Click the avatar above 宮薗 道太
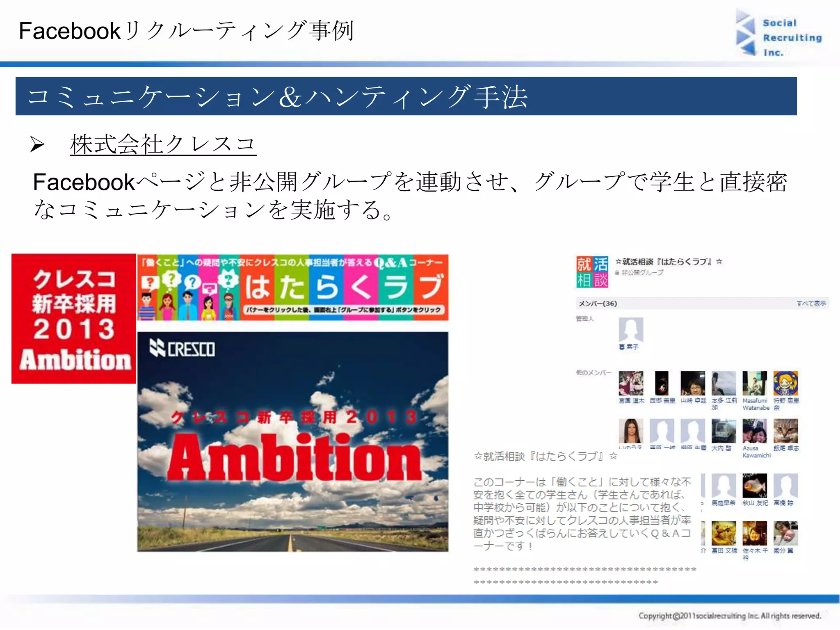This screenshot has height=630, width=840. point(631,383)
